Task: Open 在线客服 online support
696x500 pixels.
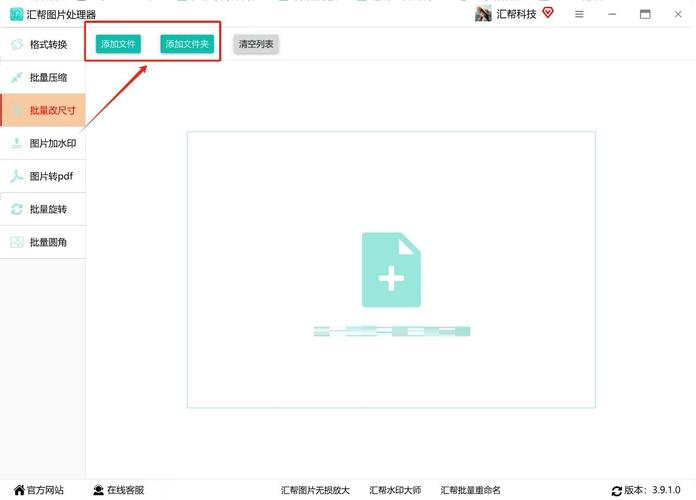Action: pos(118,490)
